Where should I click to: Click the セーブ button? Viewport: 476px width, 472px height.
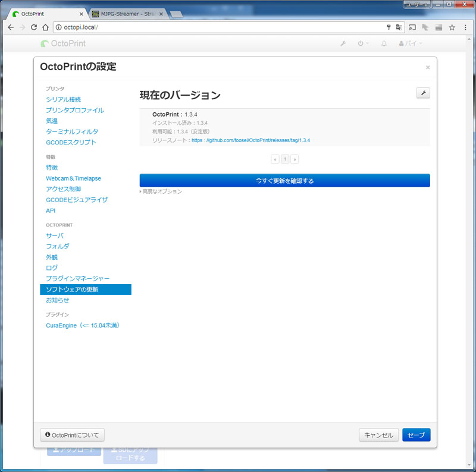click(x=416, y=435)
